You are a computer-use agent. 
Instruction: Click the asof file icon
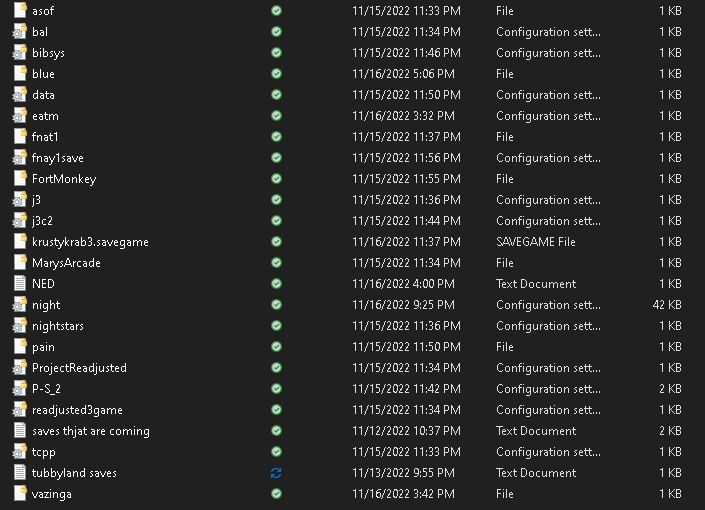click(x=20, y=10)
